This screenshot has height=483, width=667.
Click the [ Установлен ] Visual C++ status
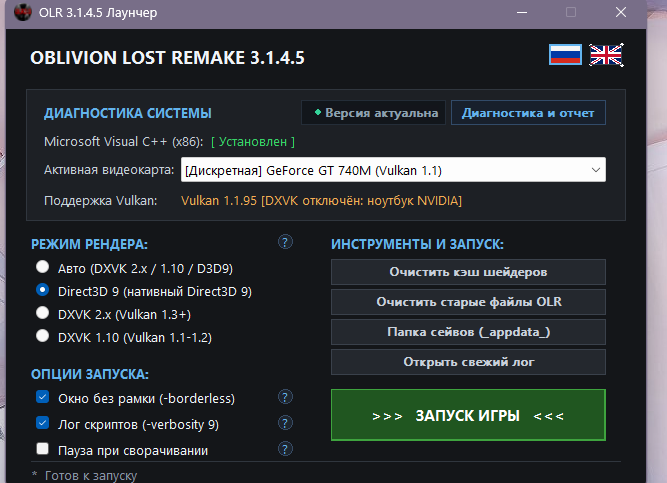pos(253,142)
